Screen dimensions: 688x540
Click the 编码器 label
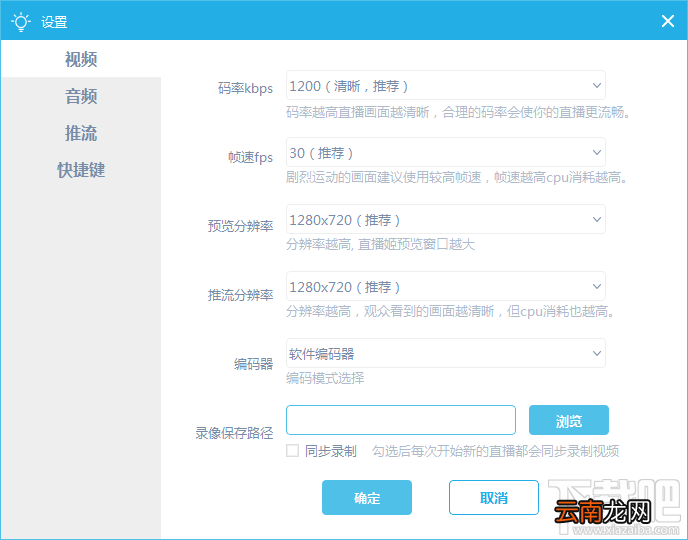pyautogui.click(x=254, y=364)
